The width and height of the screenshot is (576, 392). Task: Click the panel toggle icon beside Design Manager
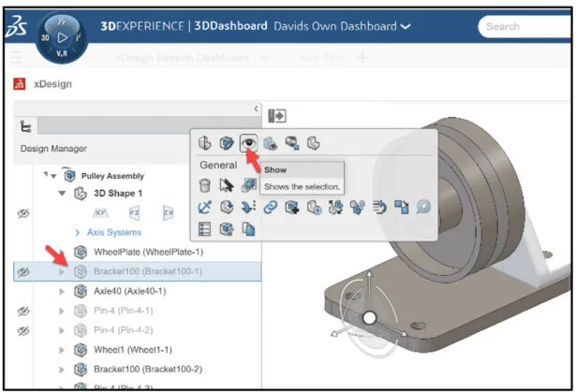point(277,116)
